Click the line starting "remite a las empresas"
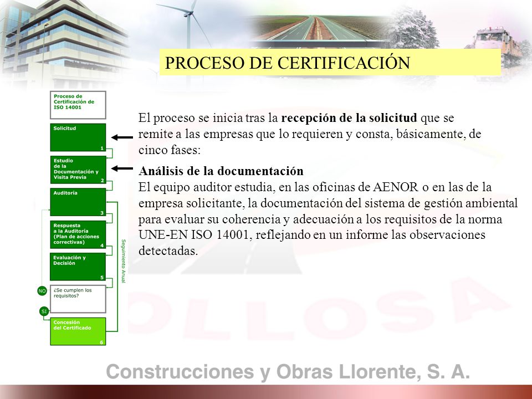This screenshot has width=532, height=399. [x=310, y=134]
